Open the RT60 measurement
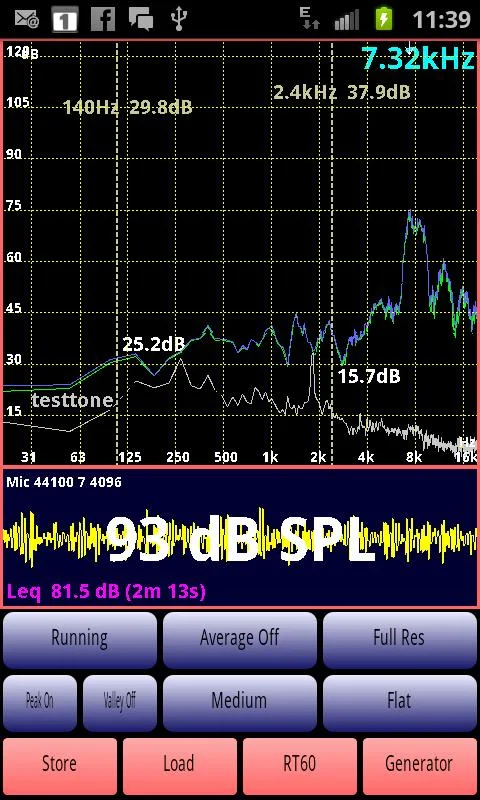The height and width of the screenshot is (800, 480). tap(299, 767)
